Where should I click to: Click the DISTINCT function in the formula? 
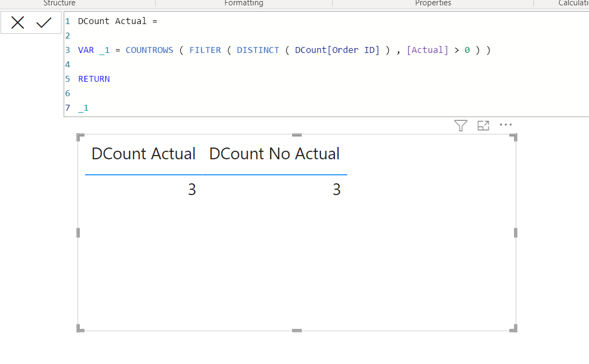pyautogui.click(x=258, y=50)
